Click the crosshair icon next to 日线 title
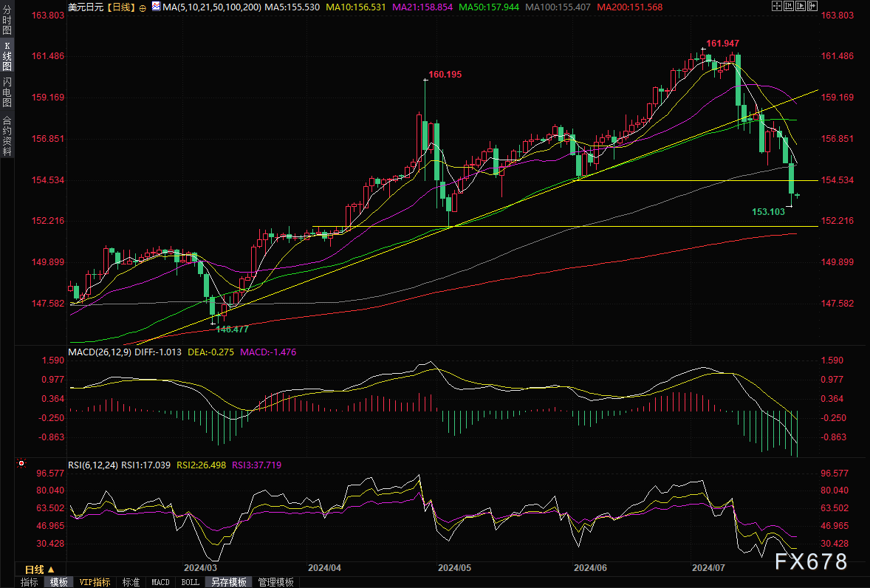The width and height of the screenshot is (870, 588). click(x=143, y=8)
